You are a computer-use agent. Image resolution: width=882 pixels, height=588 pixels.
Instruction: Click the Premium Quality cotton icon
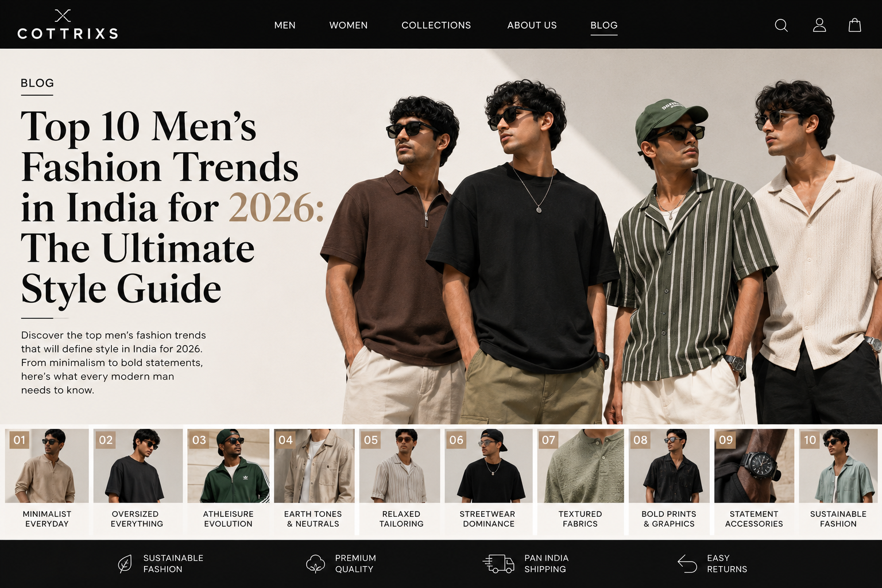click(x=315, y=564)
